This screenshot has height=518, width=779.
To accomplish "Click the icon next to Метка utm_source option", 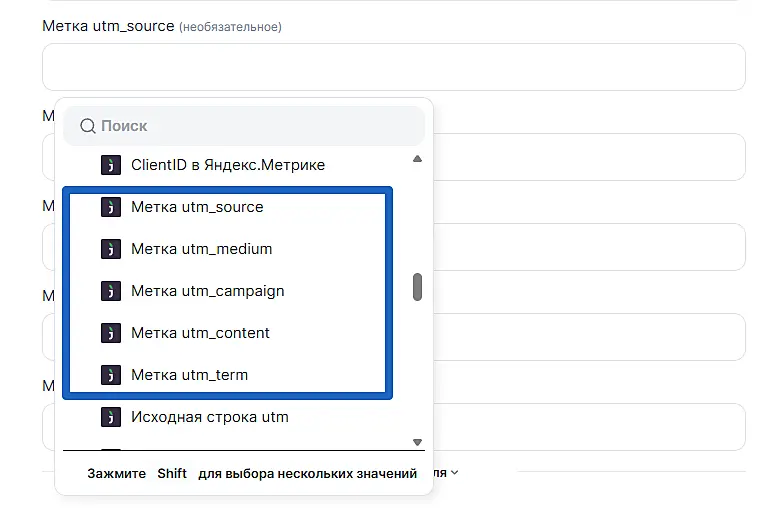I will click(x=110, y=207).
